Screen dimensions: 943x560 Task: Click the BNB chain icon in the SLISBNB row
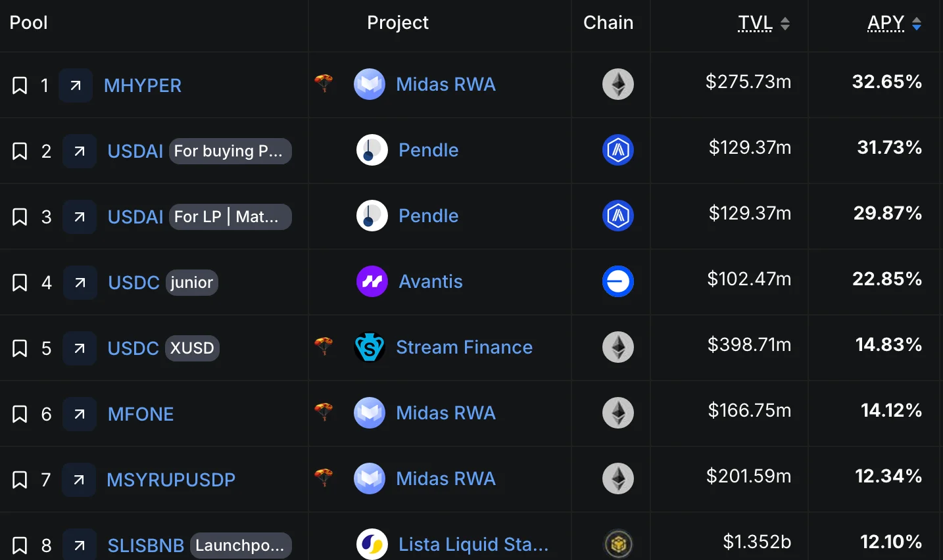(x=617, y=544)
